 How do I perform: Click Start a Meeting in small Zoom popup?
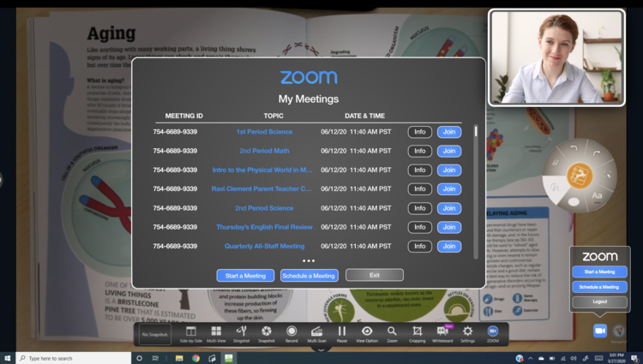click(x=599, y=272)
